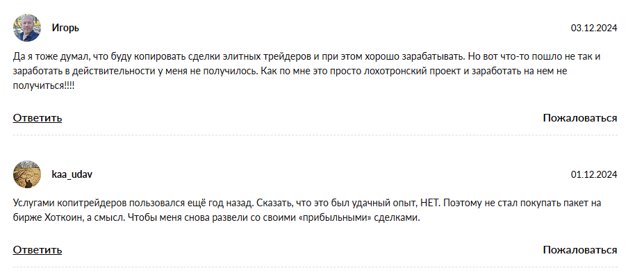Click the date 03.12.2024
The image size is (644, 275).
pos(594,28)
